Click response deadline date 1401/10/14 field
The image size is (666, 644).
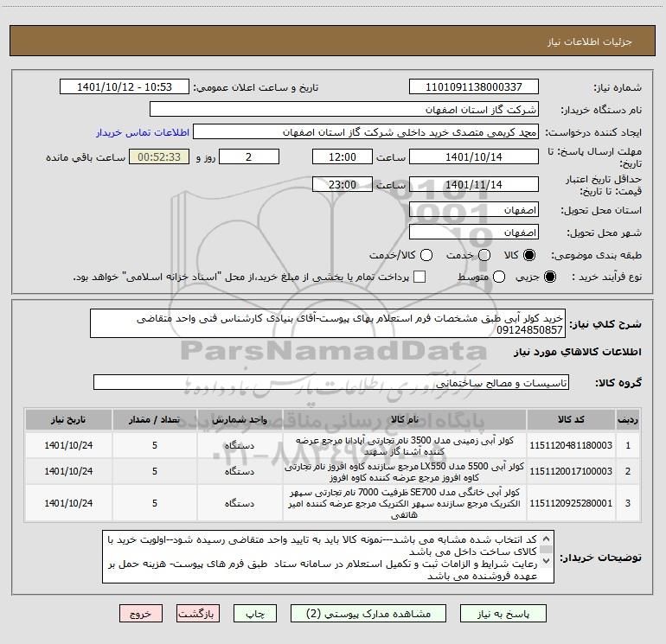(x=474, y=156)
